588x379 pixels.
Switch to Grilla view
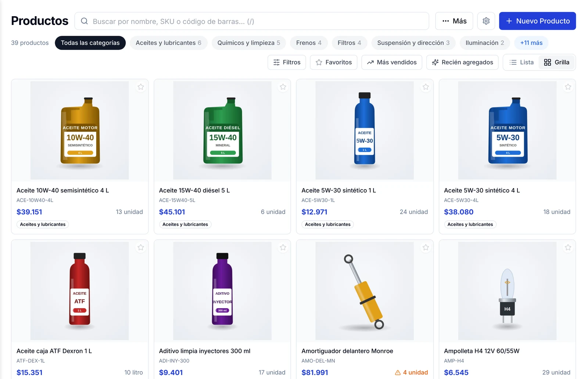coord(557,62)
